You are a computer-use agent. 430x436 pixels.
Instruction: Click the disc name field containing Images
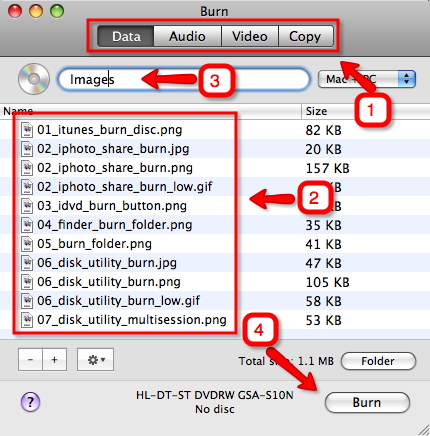[184, 79]
